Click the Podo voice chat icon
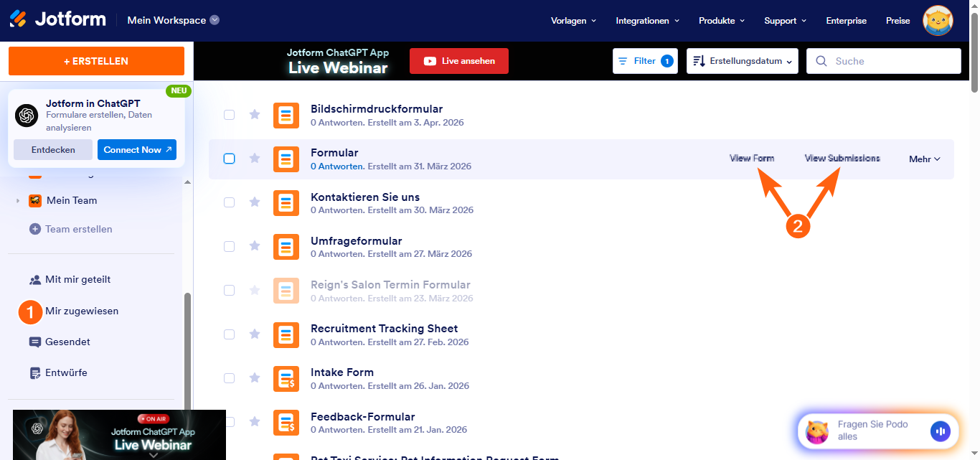The width and height of the screenshot is (980, 460). click(940, 431)
